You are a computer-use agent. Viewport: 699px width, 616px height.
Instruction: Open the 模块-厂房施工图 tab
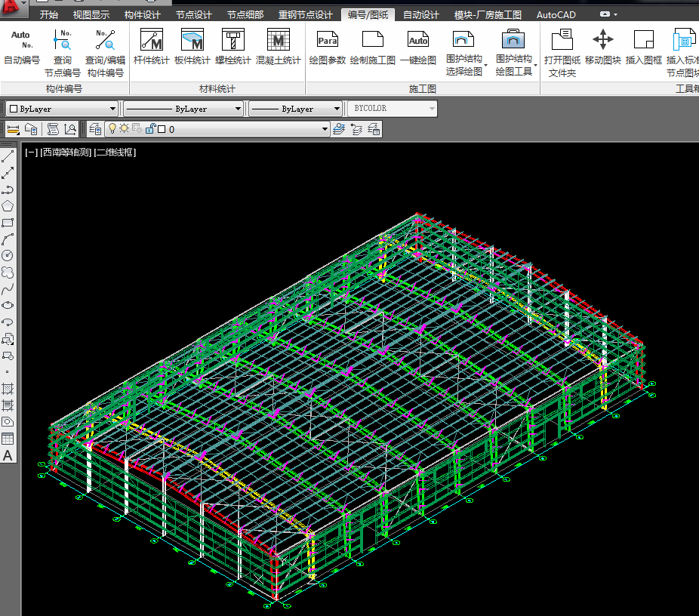coord(488,14)
